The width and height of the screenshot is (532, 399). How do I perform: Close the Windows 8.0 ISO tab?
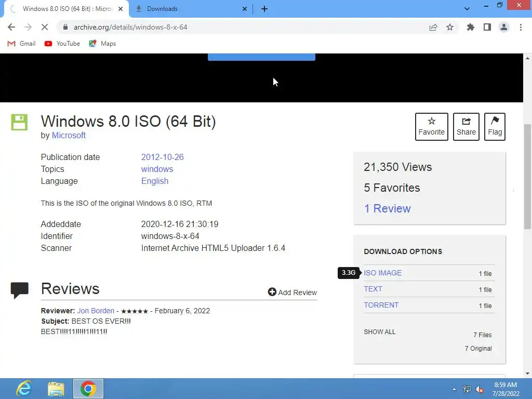[x=121, y=9]
